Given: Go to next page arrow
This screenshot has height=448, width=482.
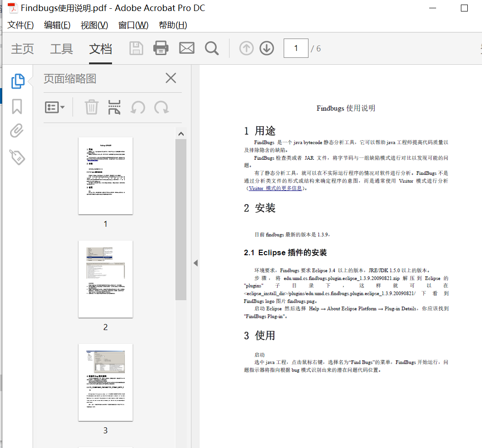Looking at the screenshot, I should click(267, 48).
